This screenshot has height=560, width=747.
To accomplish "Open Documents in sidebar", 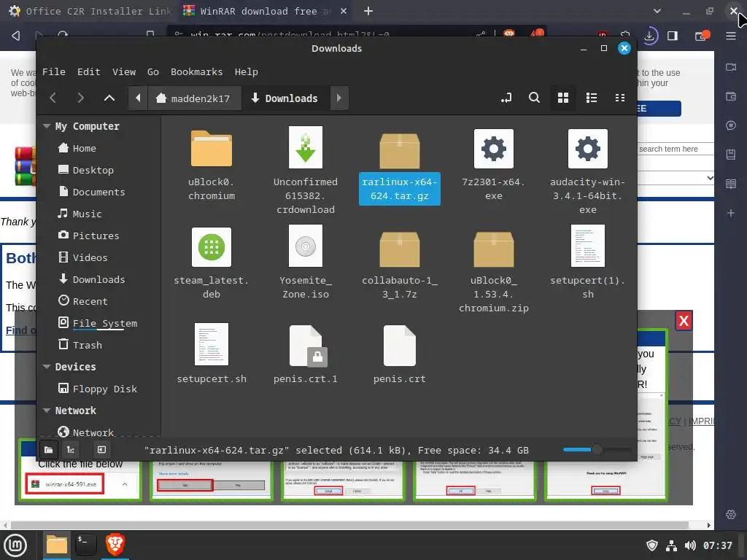I will click(99, 192).
